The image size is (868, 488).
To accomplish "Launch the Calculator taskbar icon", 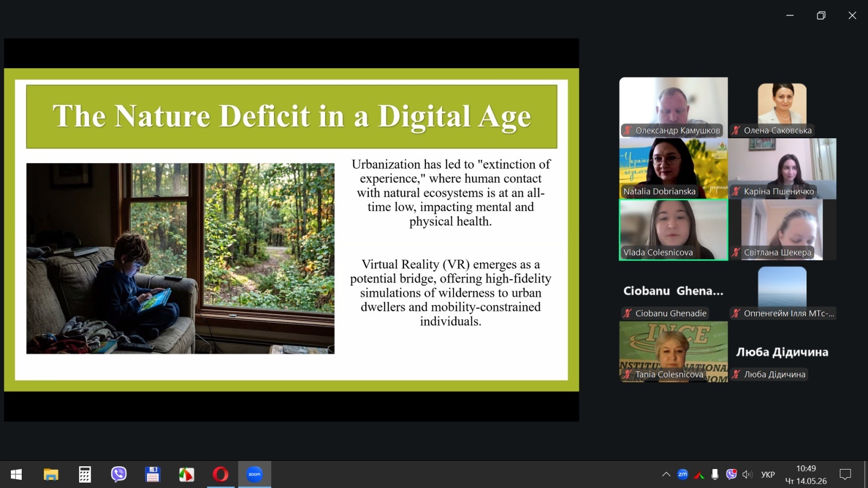I will tap(85, 474).
